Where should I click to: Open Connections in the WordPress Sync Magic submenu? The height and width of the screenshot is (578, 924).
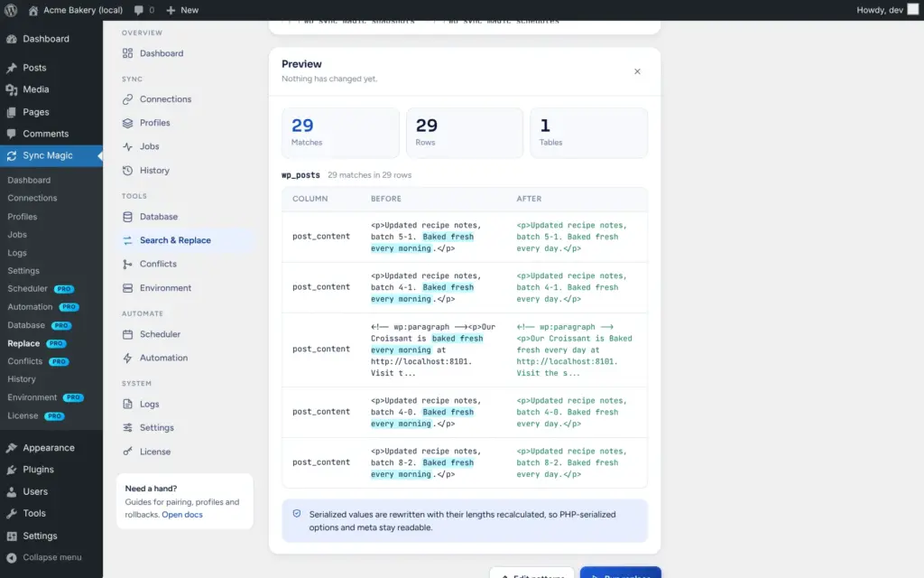point(32,198)
